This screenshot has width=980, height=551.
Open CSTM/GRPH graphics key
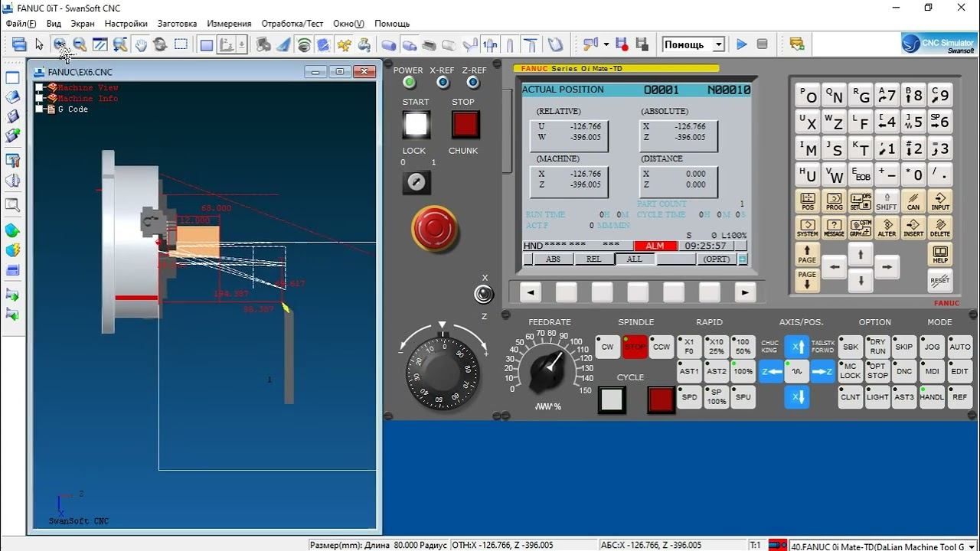point(861,227)
